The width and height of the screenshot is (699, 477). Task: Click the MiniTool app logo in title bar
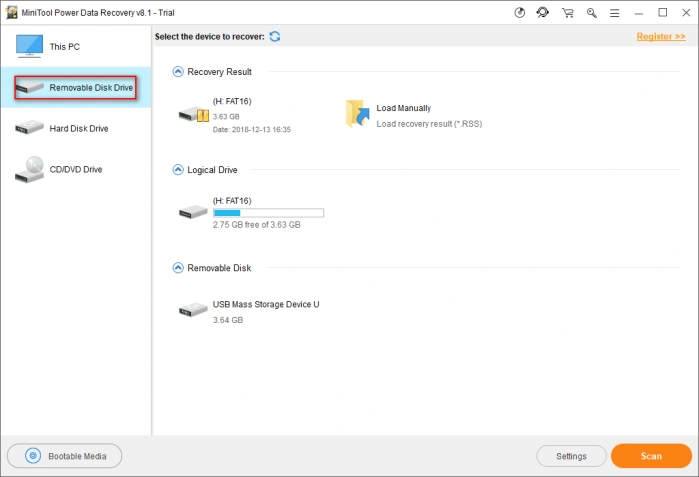pos(12,12)
